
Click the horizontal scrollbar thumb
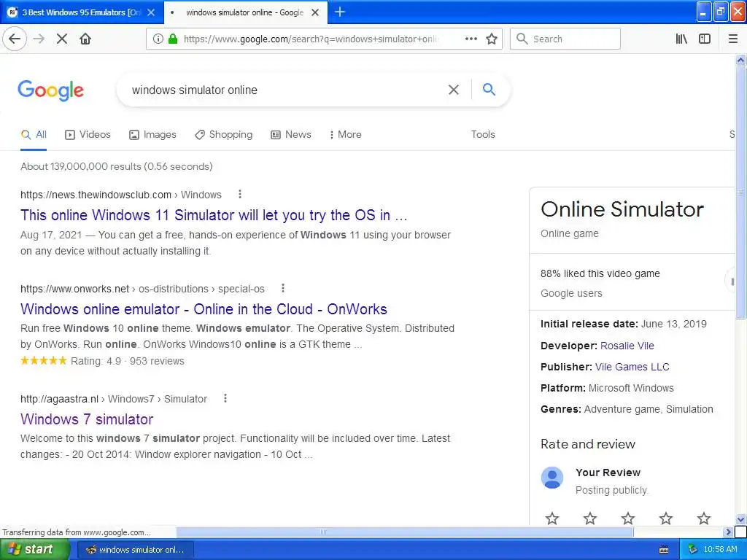(x=404, y=532)
